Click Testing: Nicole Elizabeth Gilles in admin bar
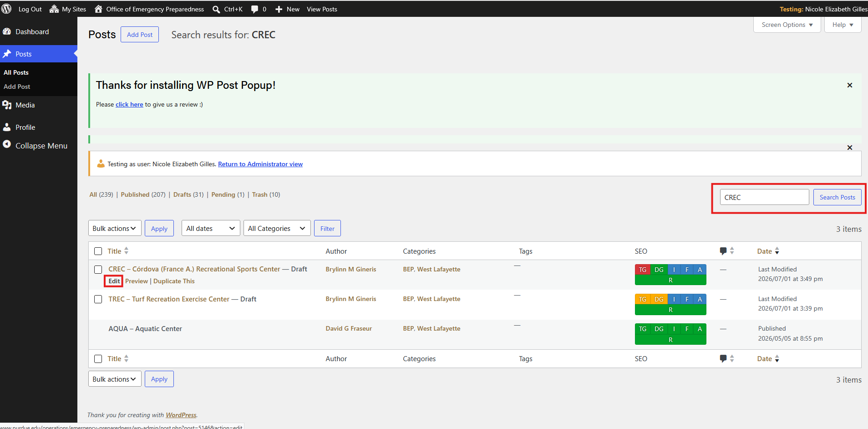This screenshot has width=868, height=429. [823, 9]
